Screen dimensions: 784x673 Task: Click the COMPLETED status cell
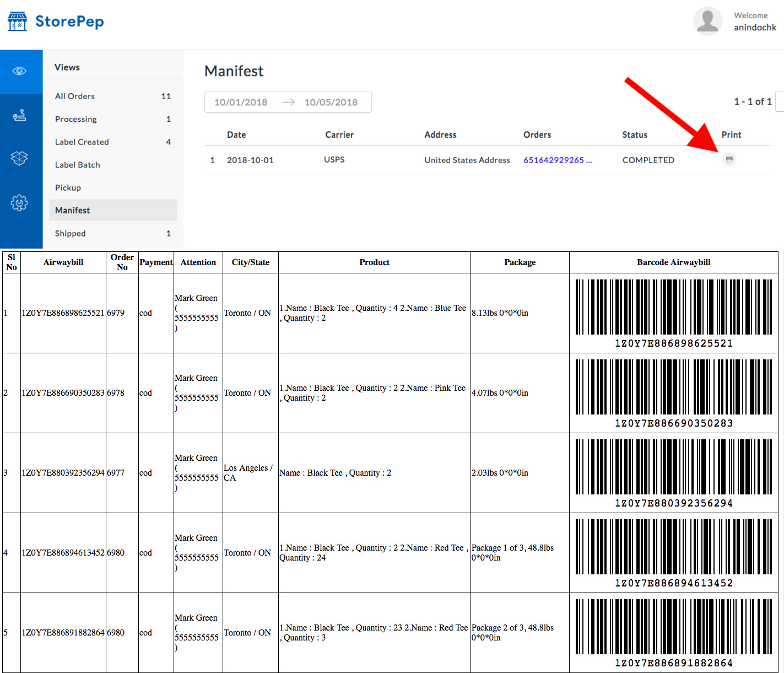tap(648, 160)
